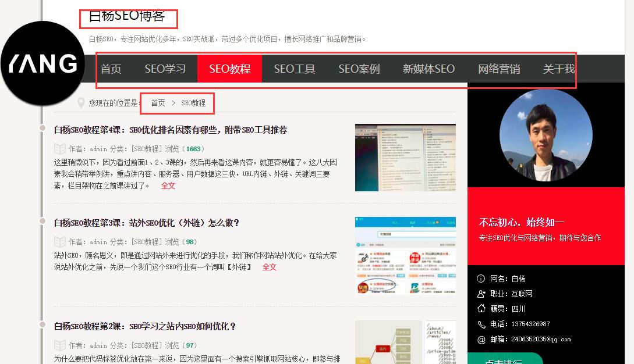Screen dimensions: 634x364
Task: Click the [SEO教程] category under 第4课
Action: click(146, 149)
